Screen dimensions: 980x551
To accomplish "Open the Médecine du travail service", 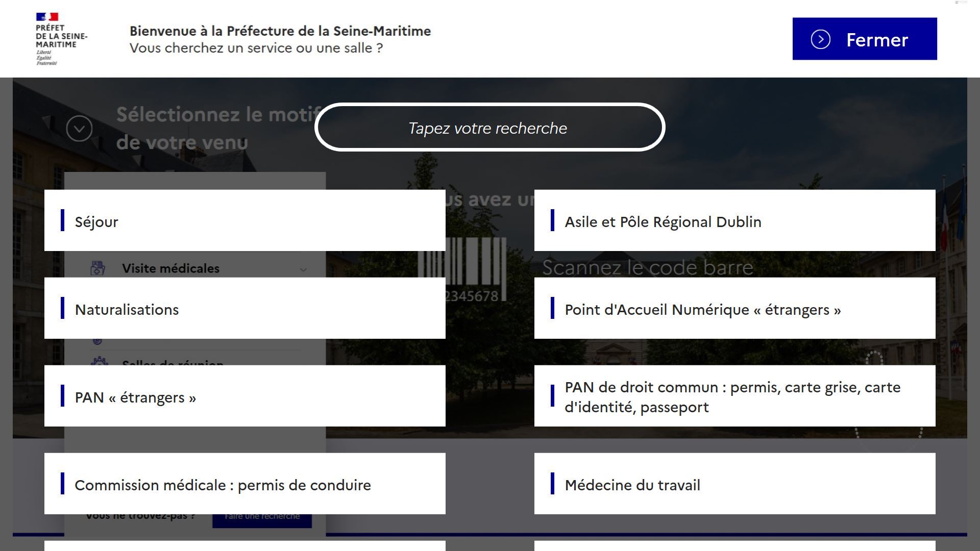I will coord(734,484).
